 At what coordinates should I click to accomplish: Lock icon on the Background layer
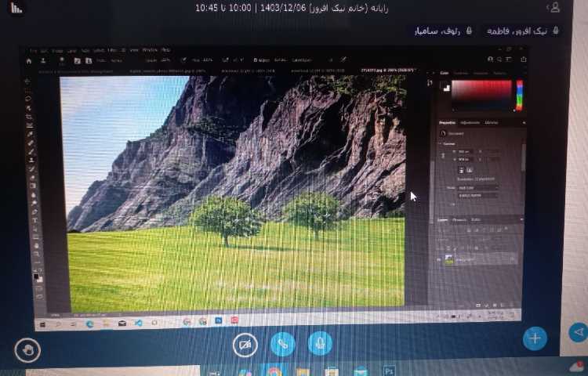click(x=512, y=259)
